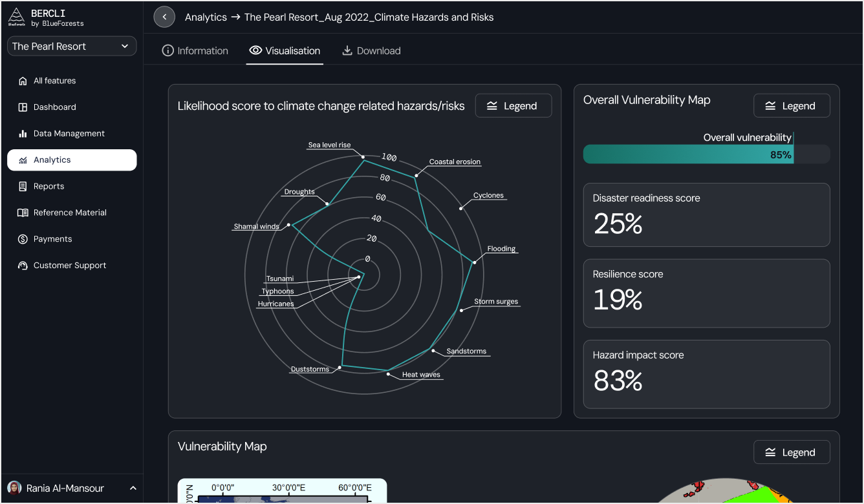Click the Cyclones radar label
Screen dimensions: 864x504
point(488,195)
